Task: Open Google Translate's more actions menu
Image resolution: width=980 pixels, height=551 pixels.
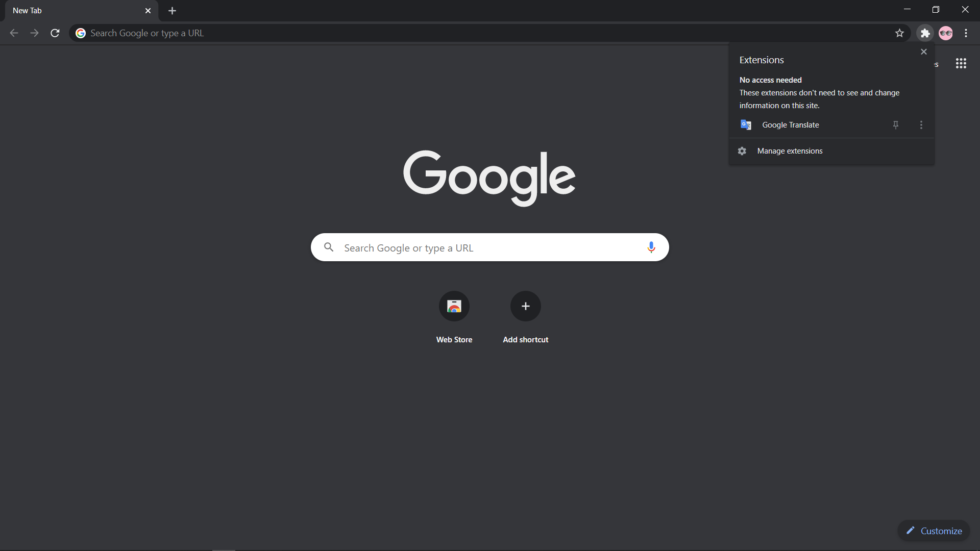Action: click(x=921, y=125)
